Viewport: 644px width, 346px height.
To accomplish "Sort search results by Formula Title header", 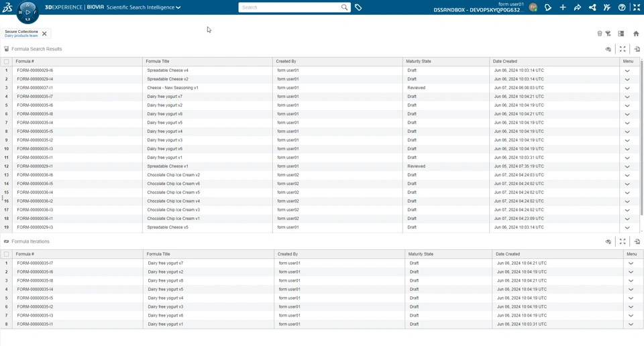I will pyautogui.click(x=207, y=61).
